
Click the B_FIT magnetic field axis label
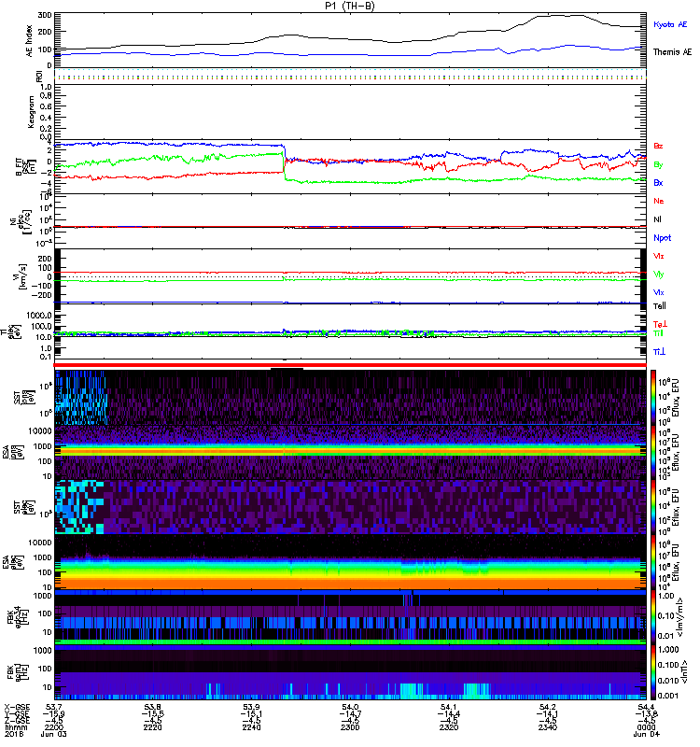pos(25,166)
